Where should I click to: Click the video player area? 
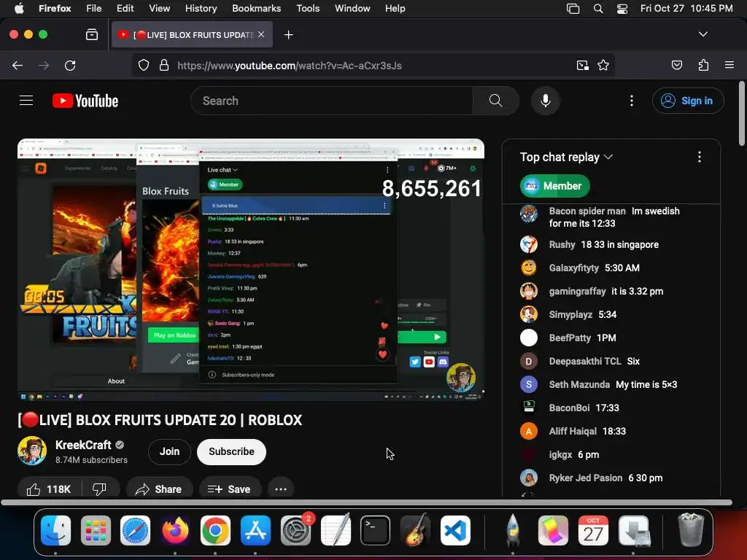click(x=251, y=270)
